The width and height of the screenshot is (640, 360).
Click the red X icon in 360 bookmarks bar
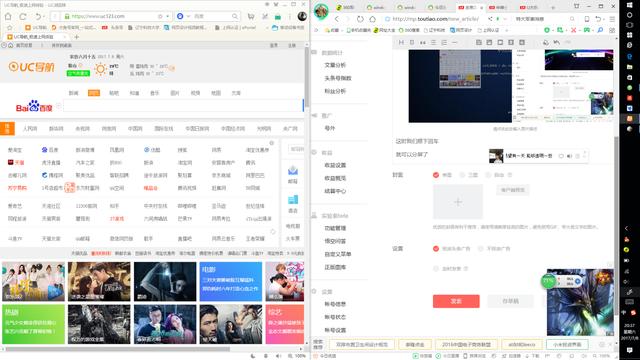(x=573, y=30)
